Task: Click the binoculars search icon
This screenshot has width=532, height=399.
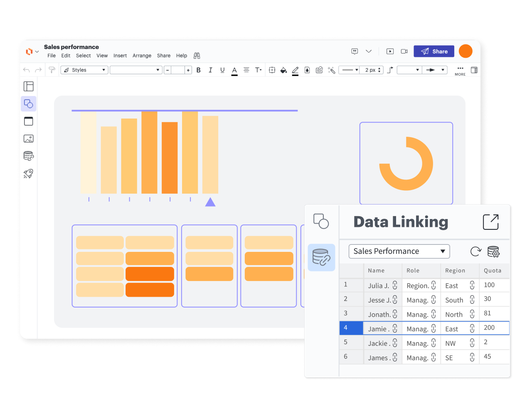Action: [197, 56]
